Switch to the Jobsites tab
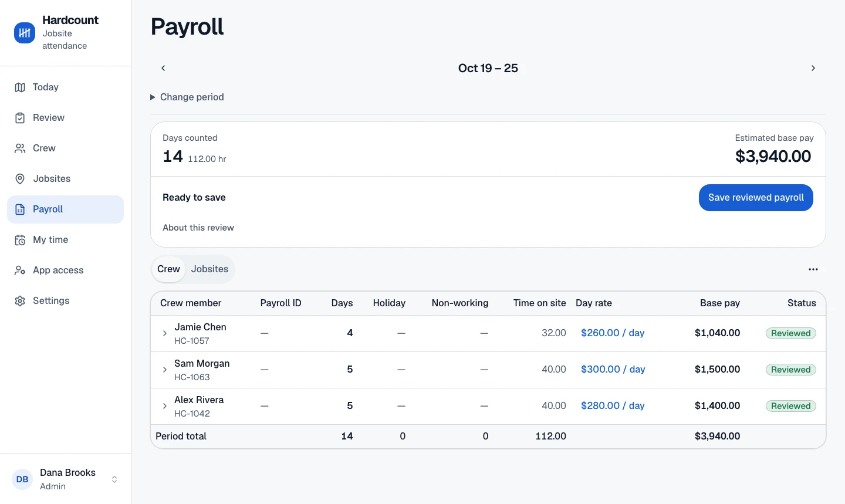The width and height of the screenshot is (845, 504). pyautogui.click(x=209, y=269)
